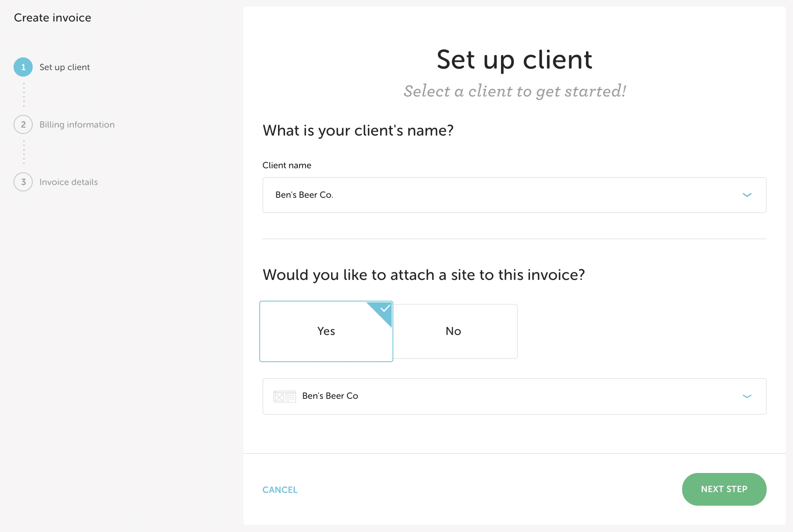Go to the Billing information step
The image size is (793, 532).
(77, 124)
